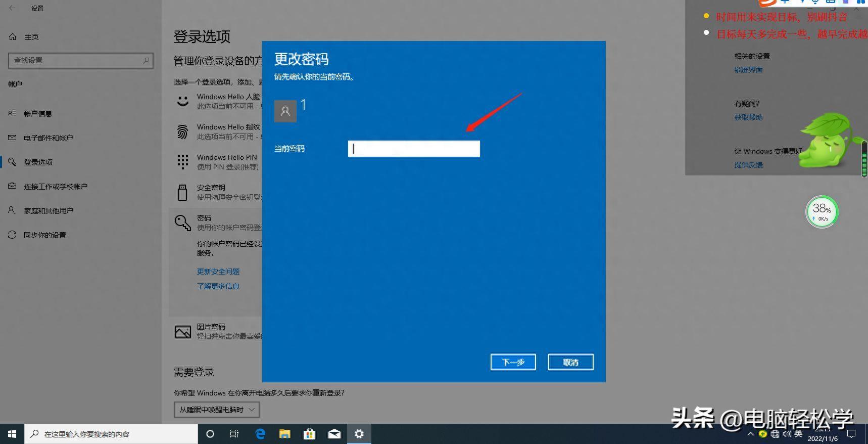This screenshot has width=868, height=444.
Task: Click the key icon for 登录选项 sidebar
Action: coord(12,162)
